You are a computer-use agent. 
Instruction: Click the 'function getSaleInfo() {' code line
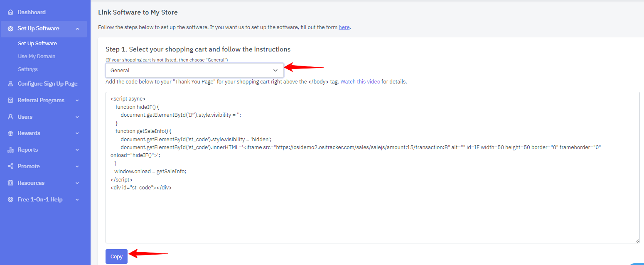pos(144,131)
